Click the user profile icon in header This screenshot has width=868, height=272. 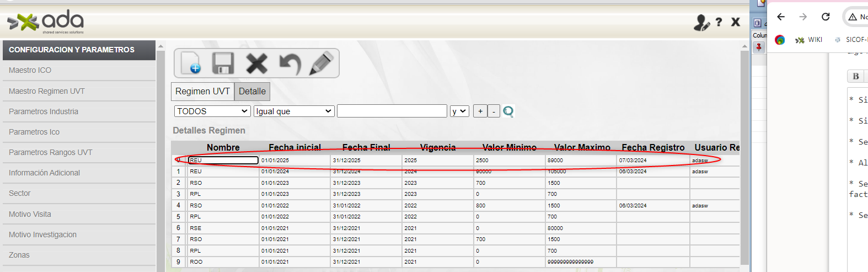701,23
